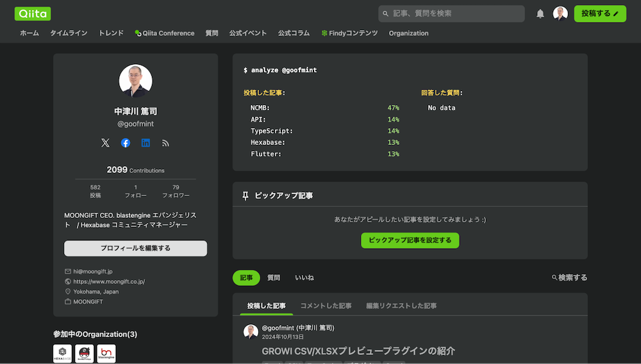Screen dimensions: 641x364
Task: Open Findyコンテンツ in navigation
Action: (349, 33)
